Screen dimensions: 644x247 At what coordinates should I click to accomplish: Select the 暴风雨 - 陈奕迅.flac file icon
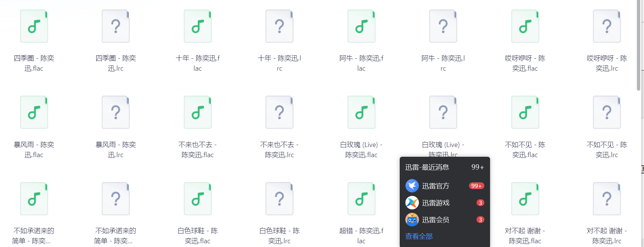click(x=34, y=112)
